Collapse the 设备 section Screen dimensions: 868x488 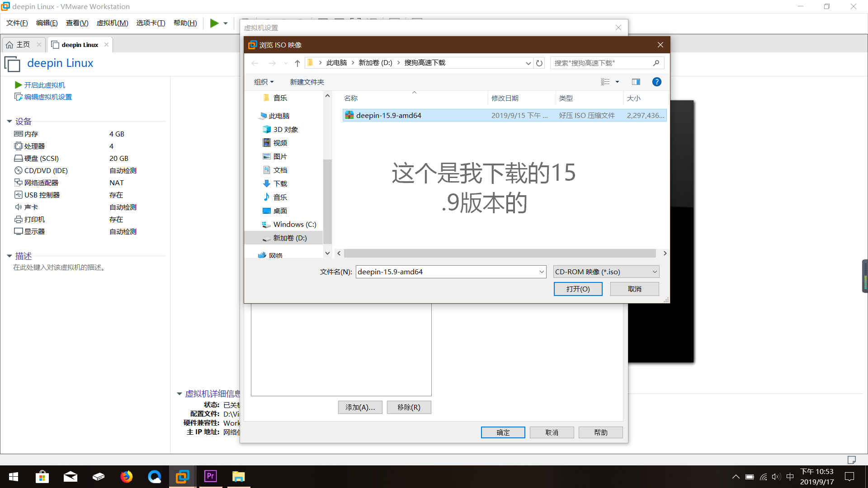tap(9, 121)
